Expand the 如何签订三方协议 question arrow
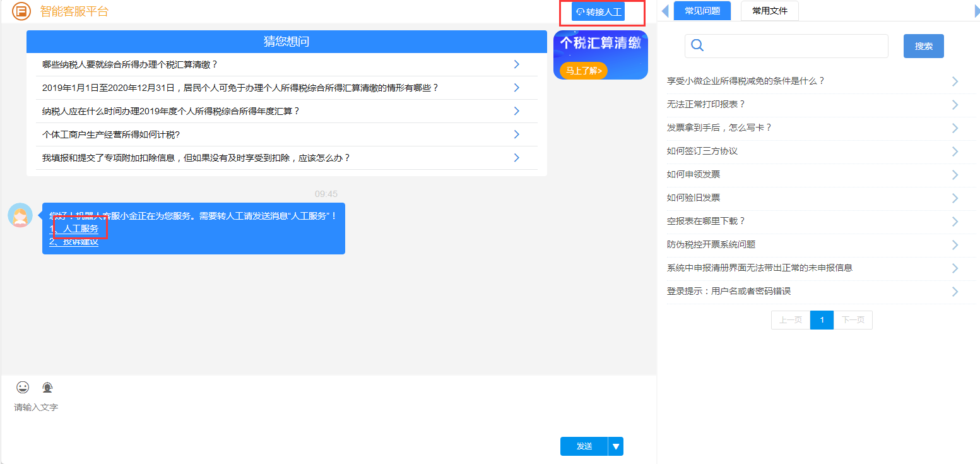The height and width of the screenshot is (464, 980). 955,152
